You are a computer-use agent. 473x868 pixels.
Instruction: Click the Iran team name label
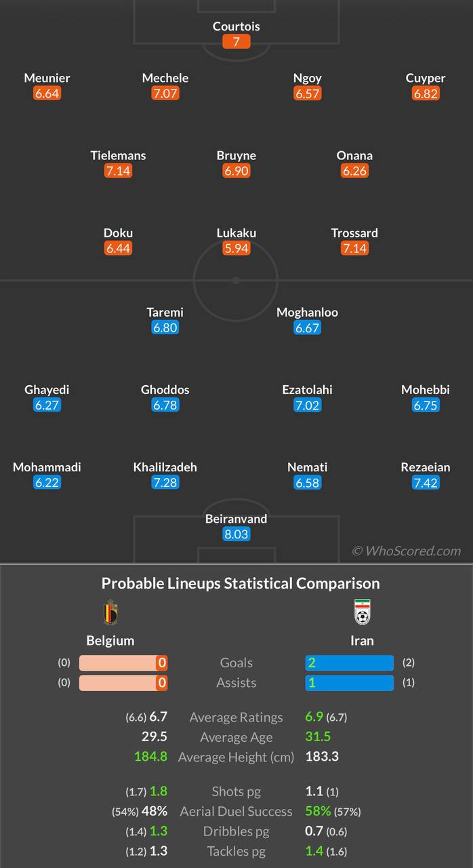[362, 641]
